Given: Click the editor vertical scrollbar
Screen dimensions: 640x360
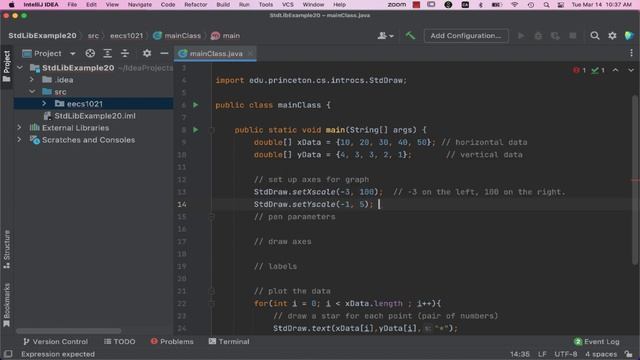Looking at the screenshot, I should (x=635, y=180).
